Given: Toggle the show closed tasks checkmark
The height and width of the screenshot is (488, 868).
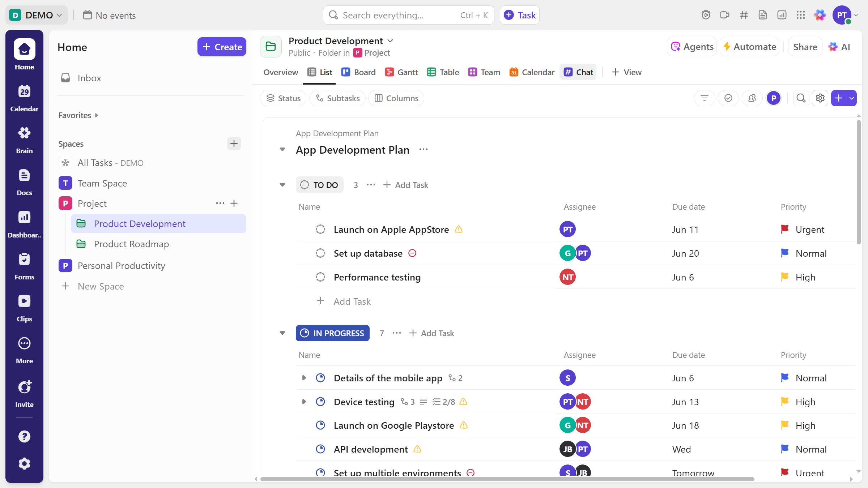Looking at the screenshot, I should point(728,98).
